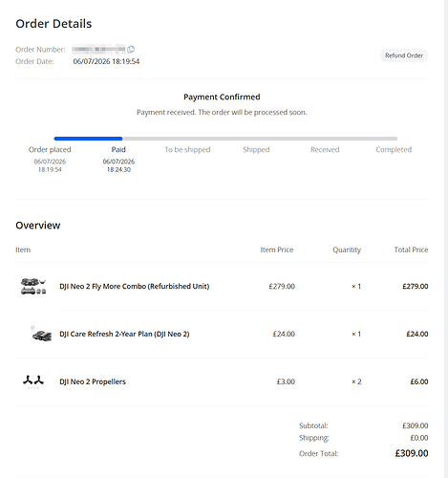The image size is (448, 478).
Task: Click the blue filled progress bar segment
Action: point(88,139)
